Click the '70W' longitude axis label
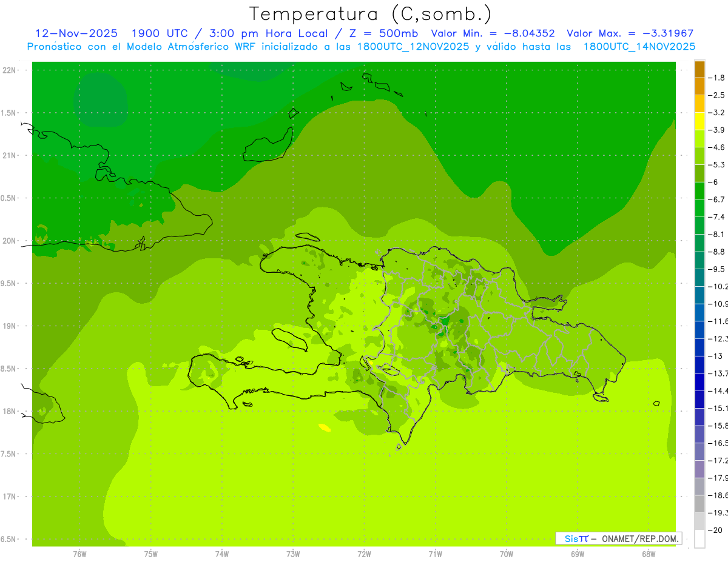The image size is (728, 562). click(x=507, y=554)
